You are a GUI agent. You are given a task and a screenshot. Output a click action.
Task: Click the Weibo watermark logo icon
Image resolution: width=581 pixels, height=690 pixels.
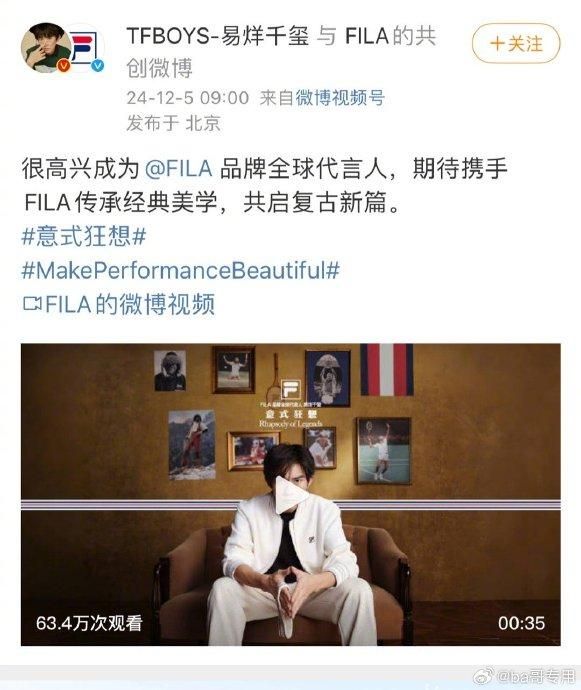(484, 676)
